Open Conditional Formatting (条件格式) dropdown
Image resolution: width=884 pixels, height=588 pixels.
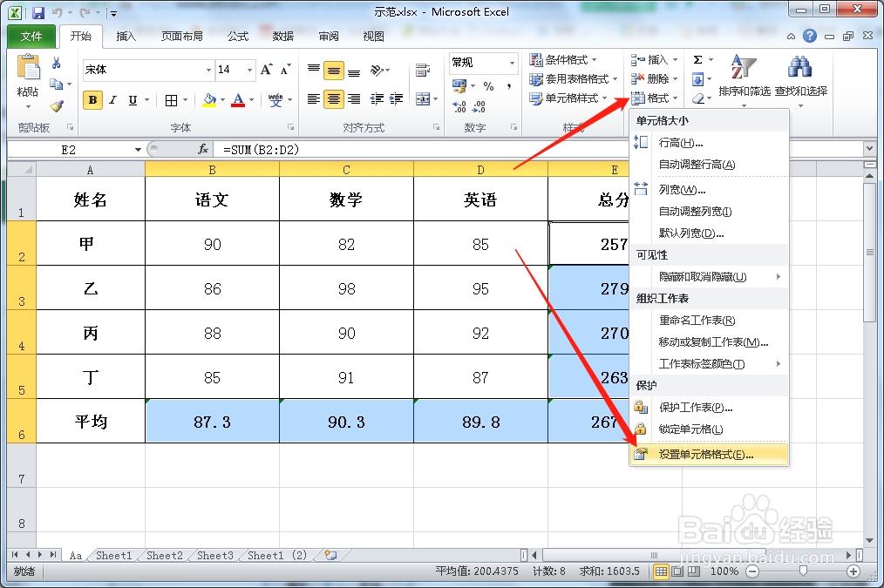click(562, 60)
